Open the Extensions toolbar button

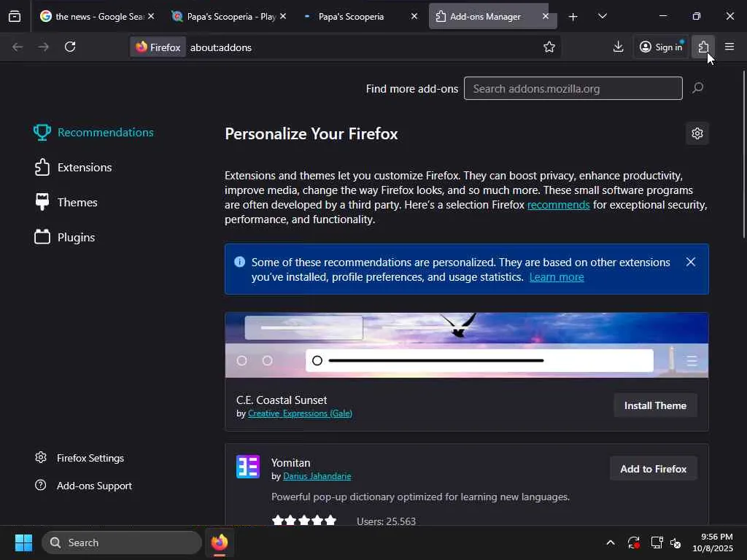(703, 47)
